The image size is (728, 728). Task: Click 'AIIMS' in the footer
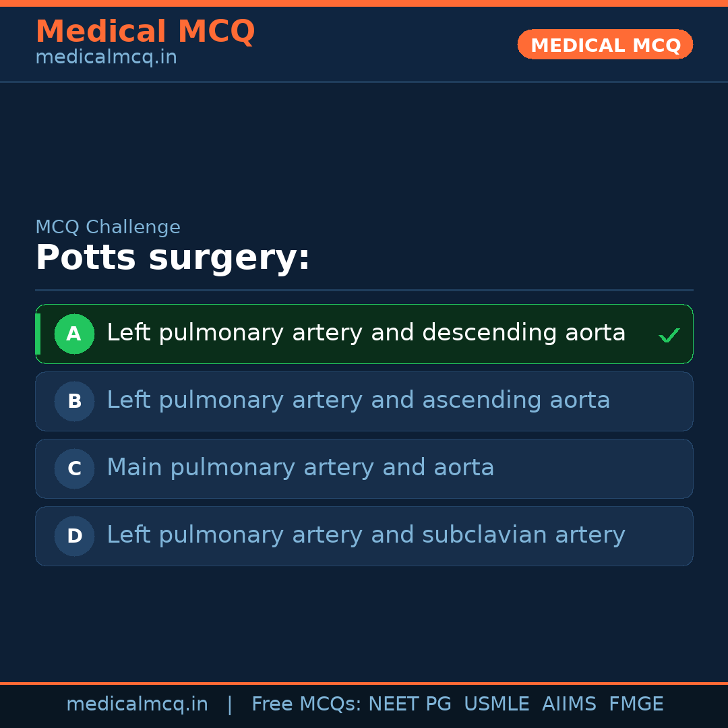[569, 704]
